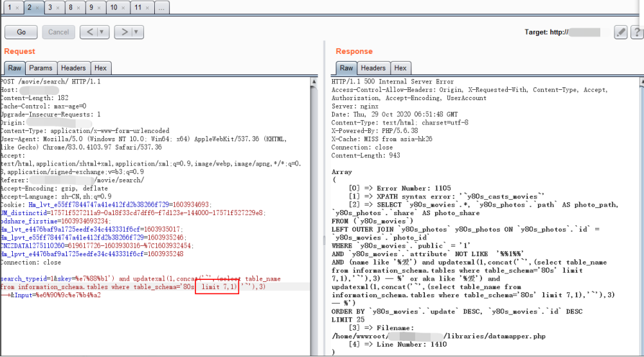Open the back history dropdown arrow
The width and height of the screenshot is (644, 357).
point(102,32)
